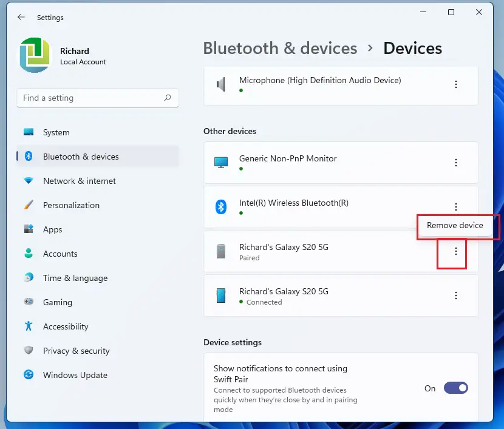Click the back arrow icon in Settings

pyautogui.click(x=21, y=18)
